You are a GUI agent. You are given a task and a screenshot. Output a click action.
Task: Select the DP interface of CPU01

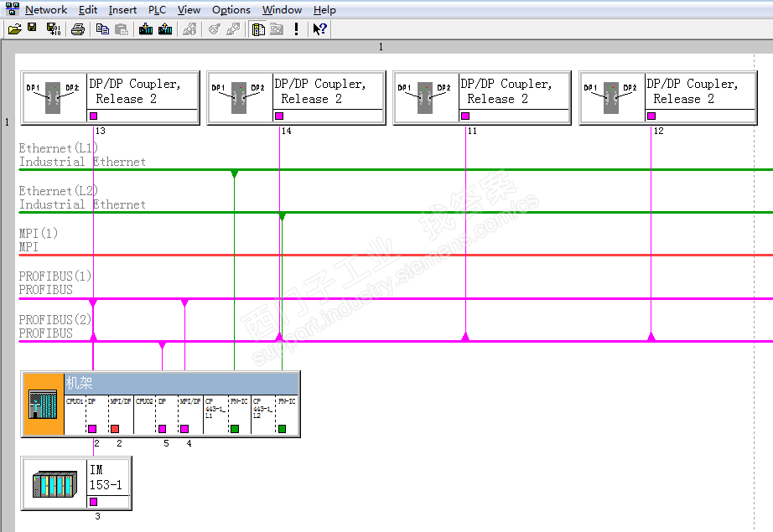97,414
